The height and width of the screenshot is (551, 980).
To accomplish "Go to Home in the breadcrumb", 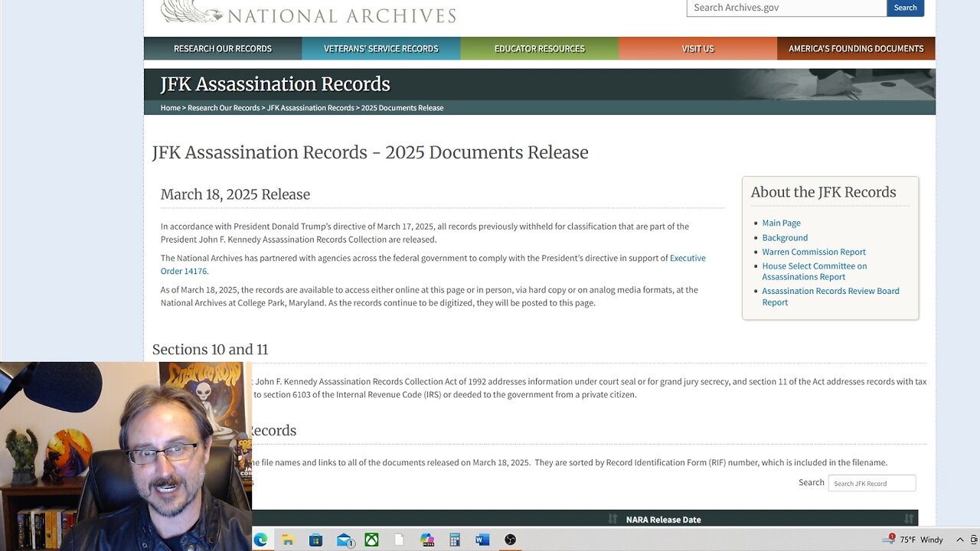I will click(x=171, y=108).
